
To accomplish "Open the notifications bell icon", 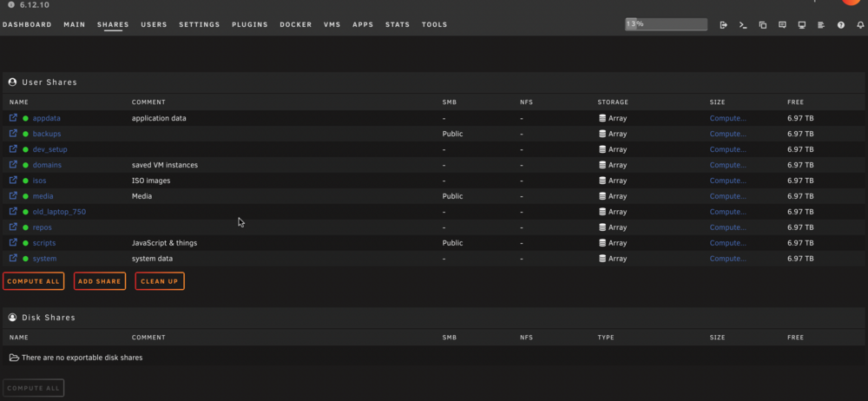I will tap(860, 25).
